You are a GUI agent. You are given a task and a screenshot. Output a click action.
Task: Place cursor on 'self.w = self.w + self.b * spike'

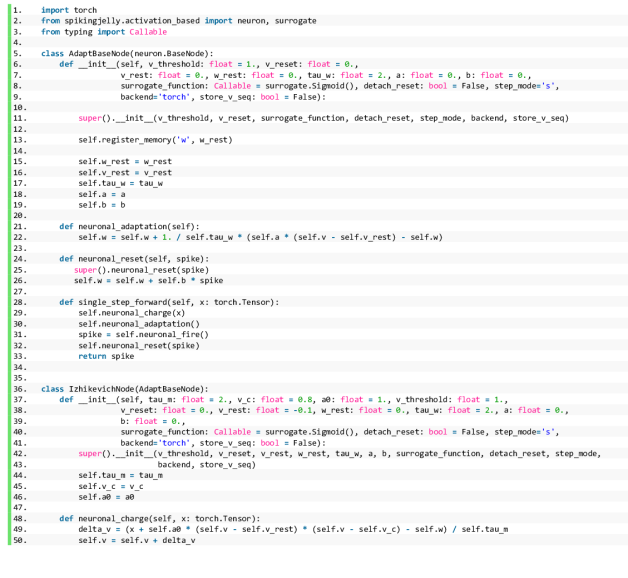148,280
